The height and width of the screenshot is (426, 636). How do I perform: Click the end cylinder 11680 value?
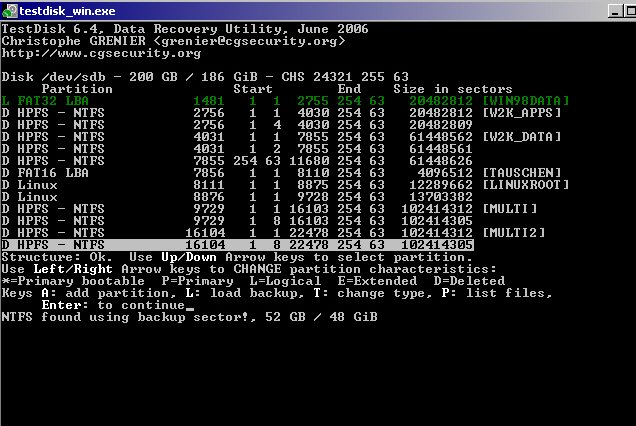pyautogui.click(x=309, y=161)
